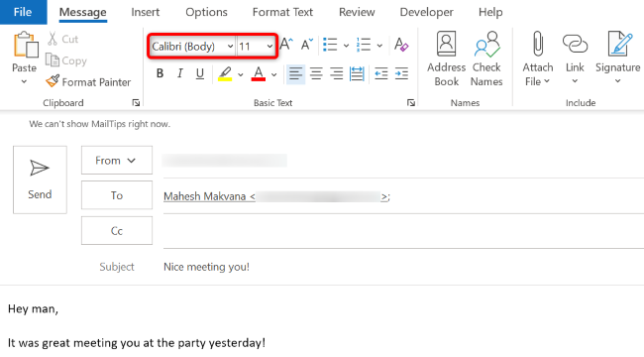Align the text to the right

(337, 74)
